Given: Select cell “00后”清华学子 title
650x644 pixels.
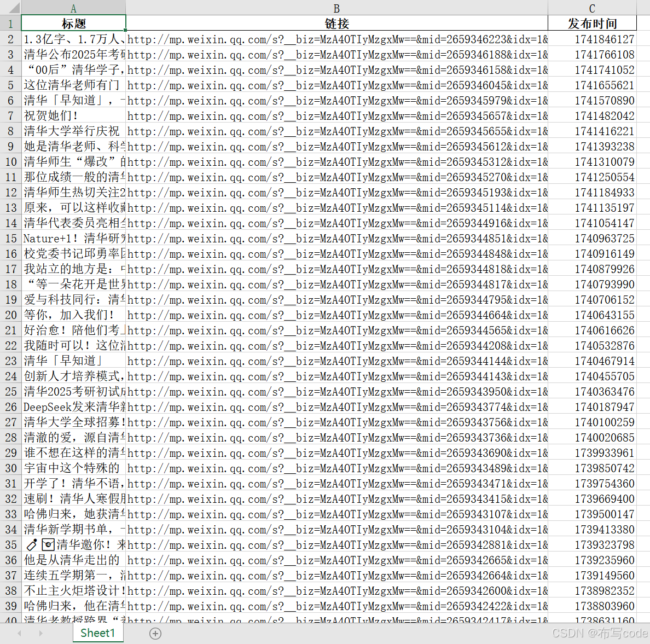Looking at the screenshot, I should click(x=73, y=69).
